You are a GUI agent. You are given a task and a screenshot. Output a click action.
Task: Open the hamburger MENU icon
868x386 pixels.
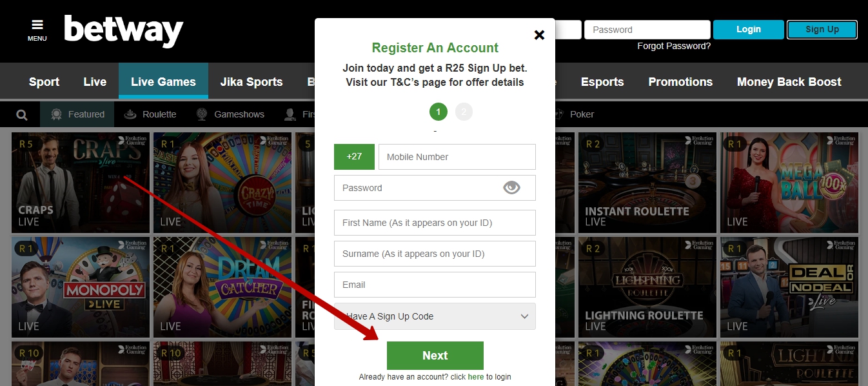coord(37,25)
